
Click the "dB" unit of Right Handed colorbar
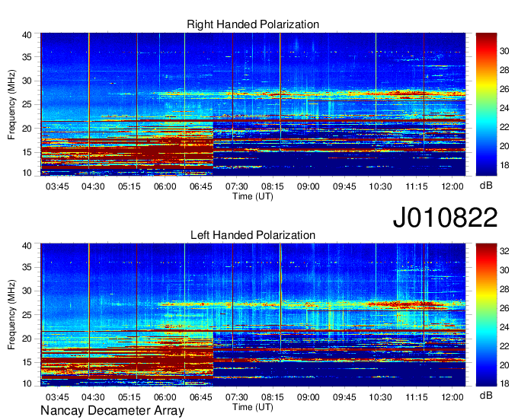(486, 186)
